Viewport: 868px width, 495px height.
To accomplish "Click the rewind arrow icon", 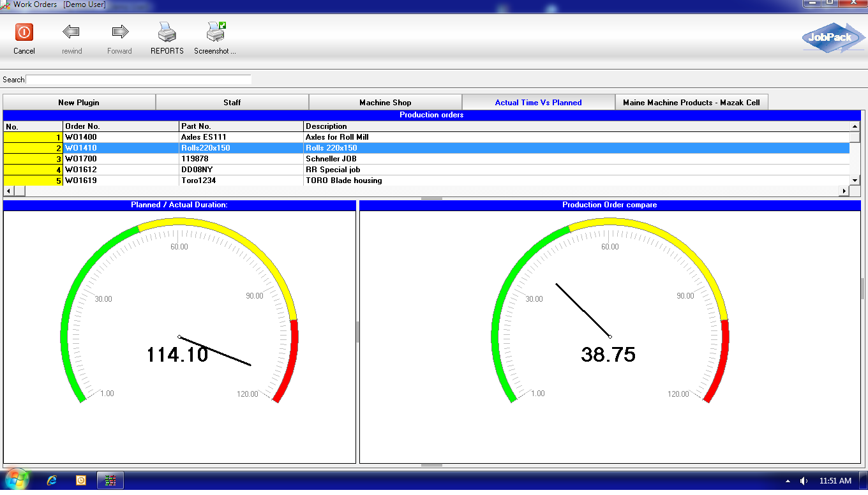I will (71, 32).
